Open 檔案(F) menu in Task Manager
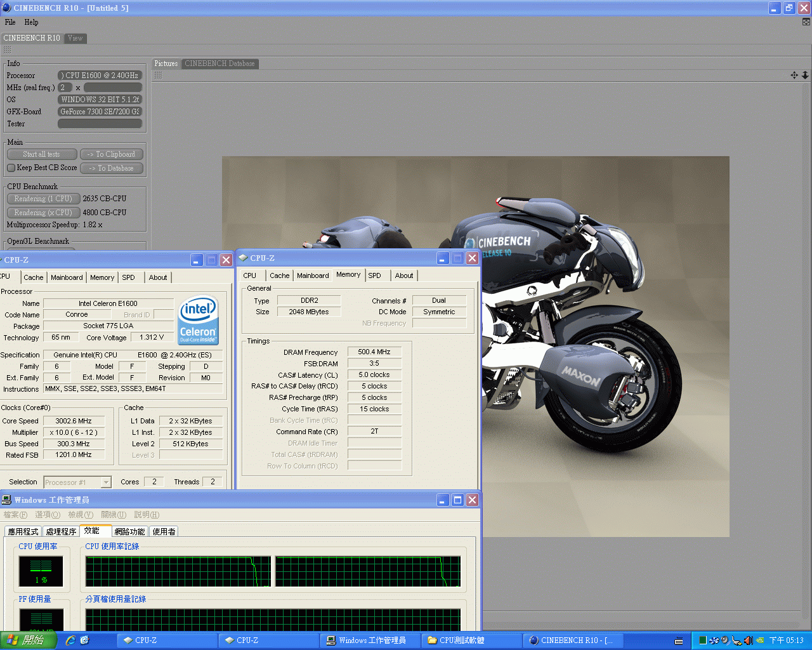The height and width of the screenshot is (650, 812). [15, 515]
